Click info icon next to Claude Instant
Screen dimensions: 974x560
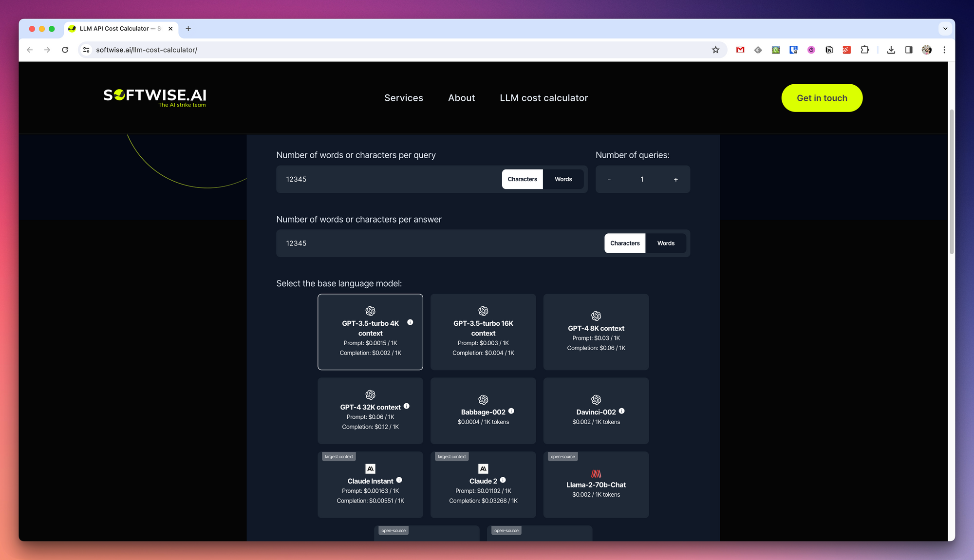click(x=399, y=480)
